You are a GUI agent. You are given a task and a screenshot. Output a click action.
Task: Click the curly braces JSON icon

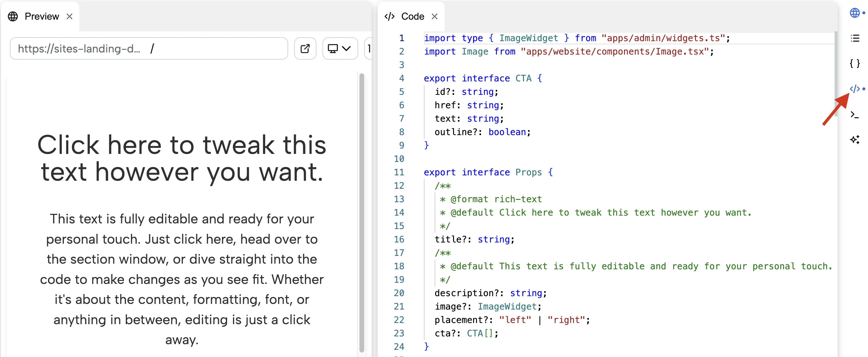pos(855,63)
